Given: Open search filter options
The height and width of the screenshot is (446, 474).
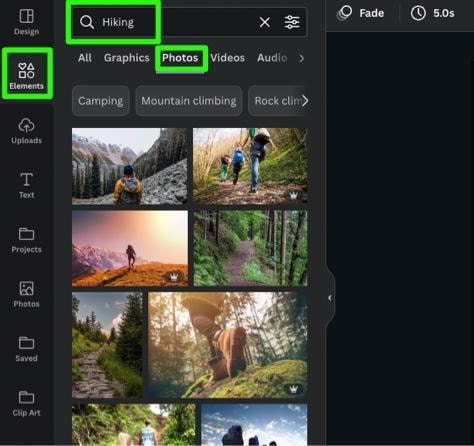Looking at the screenshot, I should 292,22.
